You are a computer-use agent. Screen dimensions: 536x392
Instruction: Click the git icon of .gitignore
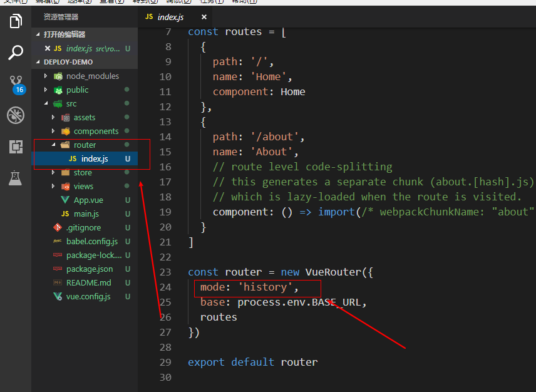click(x=58, y=227)
